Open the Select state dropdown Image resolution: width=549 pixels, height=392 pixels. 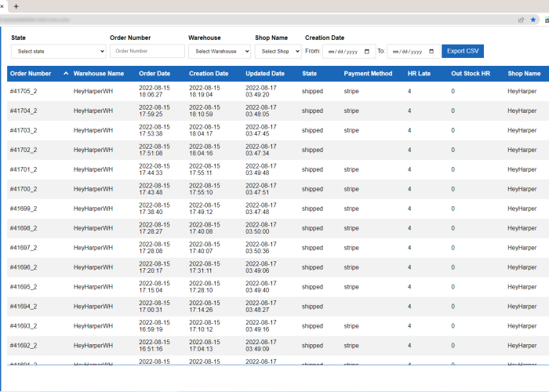coord(59,52)
